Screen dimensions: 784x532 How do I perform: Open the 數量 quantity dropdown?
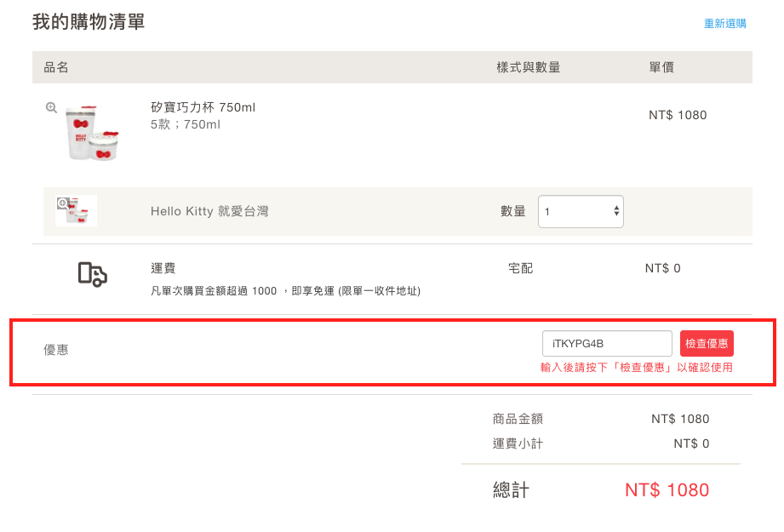coord(581,212)
